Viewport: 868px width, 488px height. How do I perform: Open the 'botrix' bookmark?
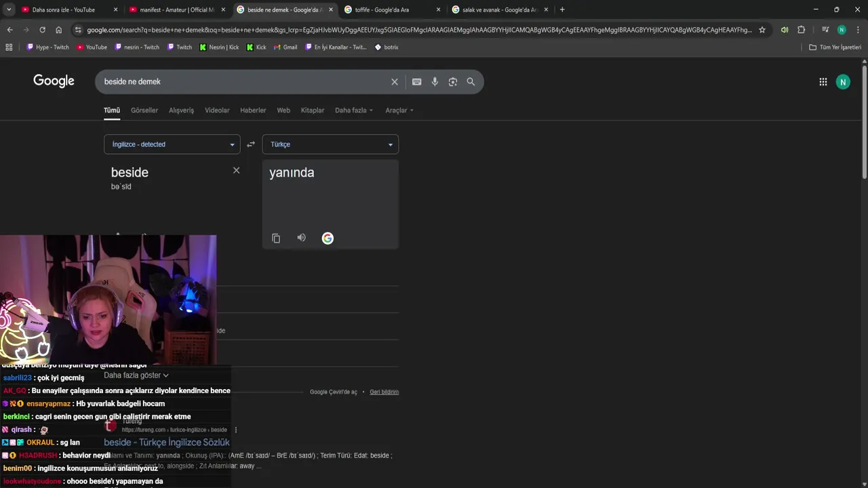point(387,47)
